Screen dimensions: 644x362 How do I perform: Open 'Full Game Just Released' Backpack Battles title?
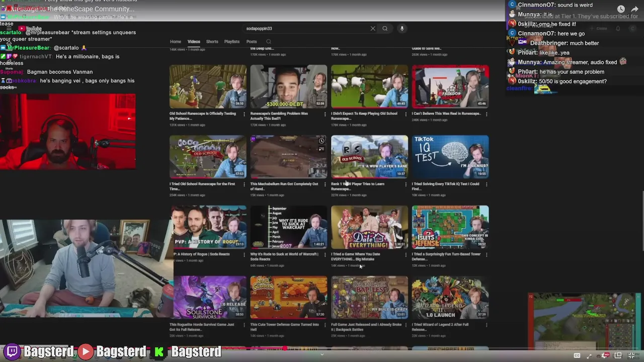(366, 327)
